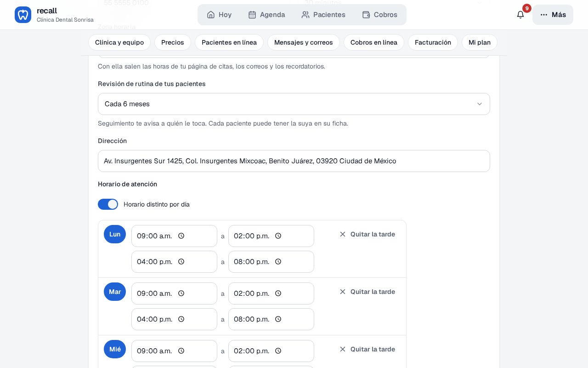
Task: Toggle Horario distinto por día switch
Action: coord(108,204)
